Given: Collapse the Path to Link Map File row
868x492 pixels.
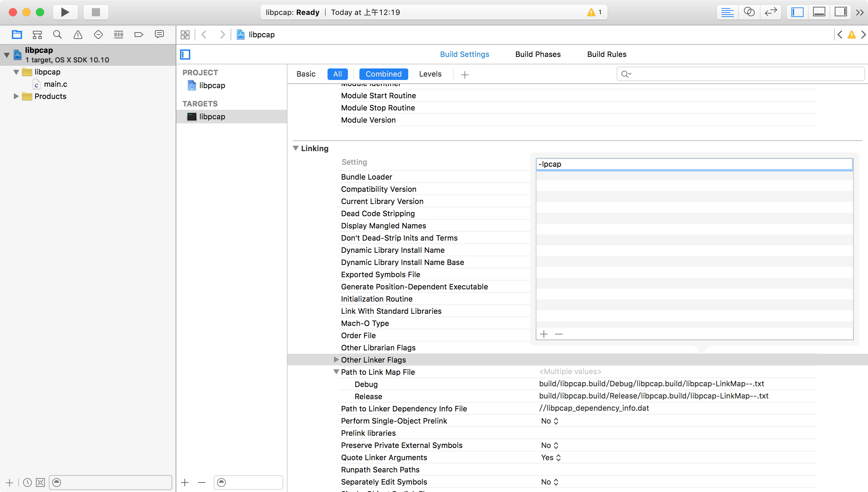Looking at the screenshot, I should [x=336, y=372].
